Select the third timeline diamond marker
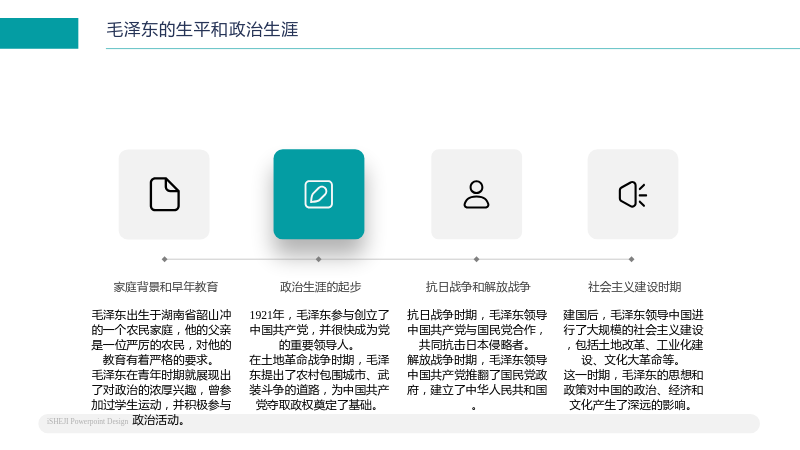 (477, 259)
